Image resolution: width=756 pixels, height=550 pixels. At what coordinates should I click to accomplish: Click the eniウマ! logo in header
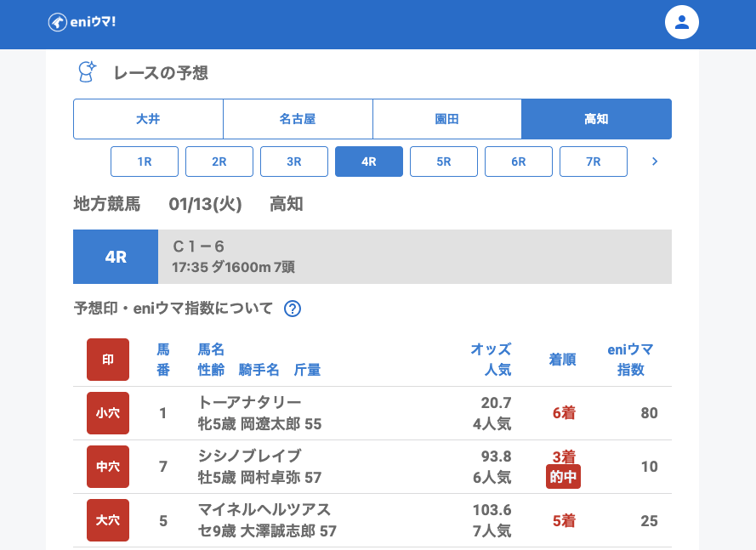[82, 22]
